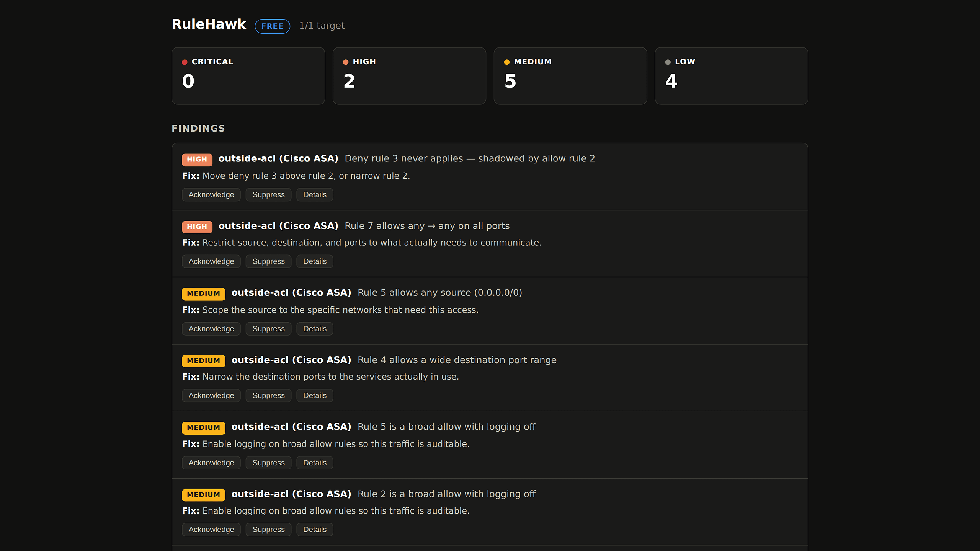Viewport: 980px width, 551px height.
Task: Click fix text 'Narrow the destination ports'
Action: tap(330, 377)
